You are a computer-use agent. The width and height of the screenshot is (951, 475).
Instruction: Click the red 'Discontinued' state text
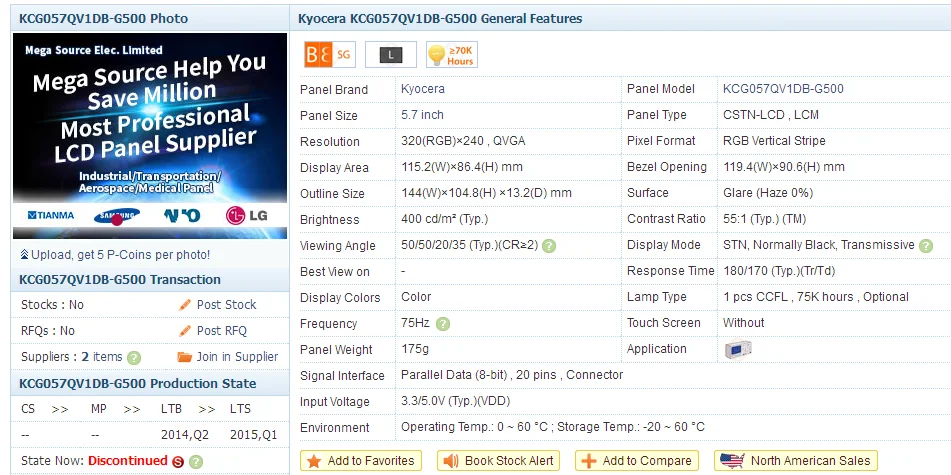[127, 461]
